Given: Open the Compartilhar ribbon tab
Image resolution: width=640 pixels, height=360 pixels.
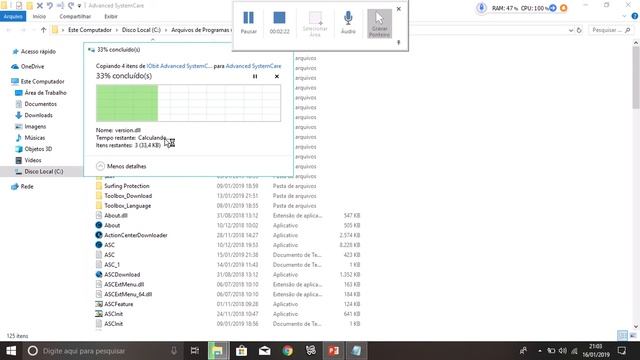Looking at the screenshot, I should [75, 16].
